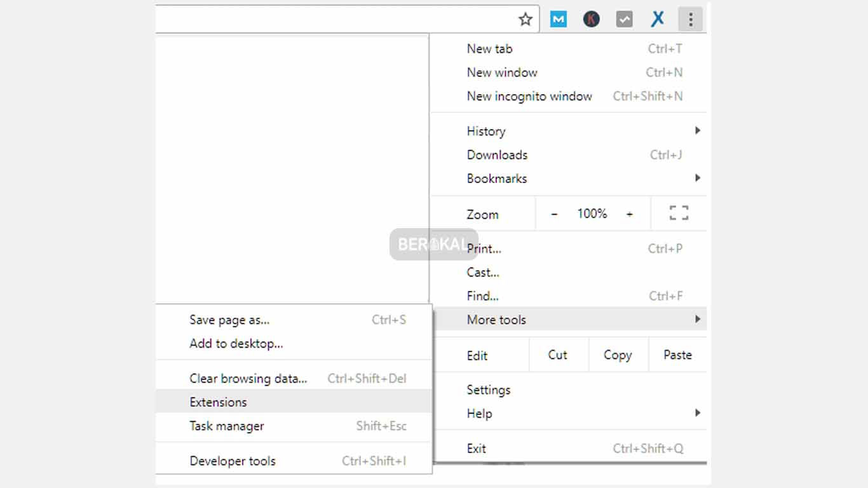
Task: Open a New incognito window
Action: [x=529, y=96]
